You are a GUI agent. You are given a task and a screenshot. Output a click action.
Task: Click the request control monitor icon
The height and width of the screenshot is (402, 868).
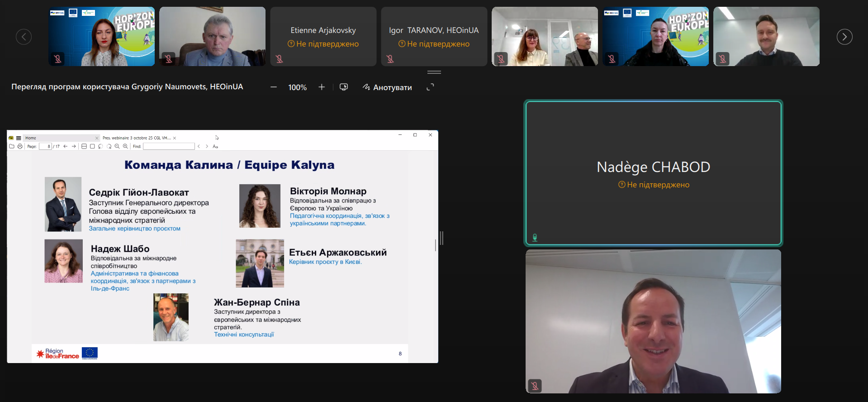(x=344, y=87)
